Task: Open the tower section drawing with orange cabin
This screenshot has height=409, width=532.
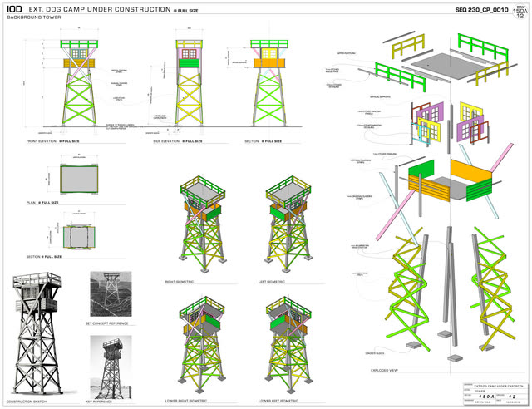Action: [x=269, y=82]
